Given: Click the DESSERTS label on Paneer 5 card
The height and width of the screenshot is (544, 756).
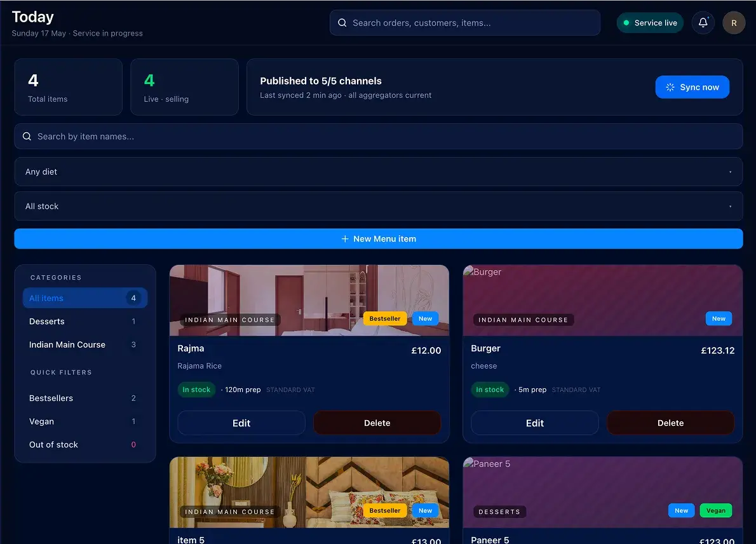Looking at the screenshot, I should click(x=499, y=512).
